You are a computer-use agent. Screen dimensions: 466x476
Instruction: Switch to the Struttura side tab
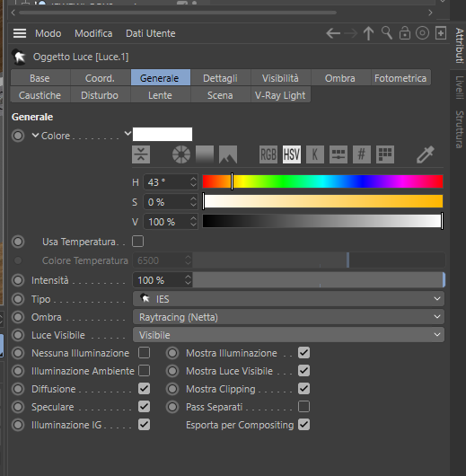(460, 129)
